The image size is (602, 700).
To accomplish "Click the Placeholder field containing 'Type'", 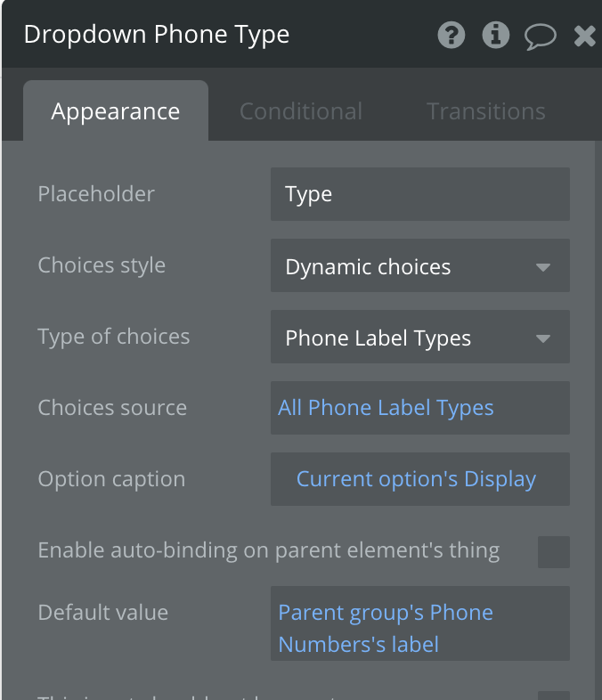I will point(419,194).
